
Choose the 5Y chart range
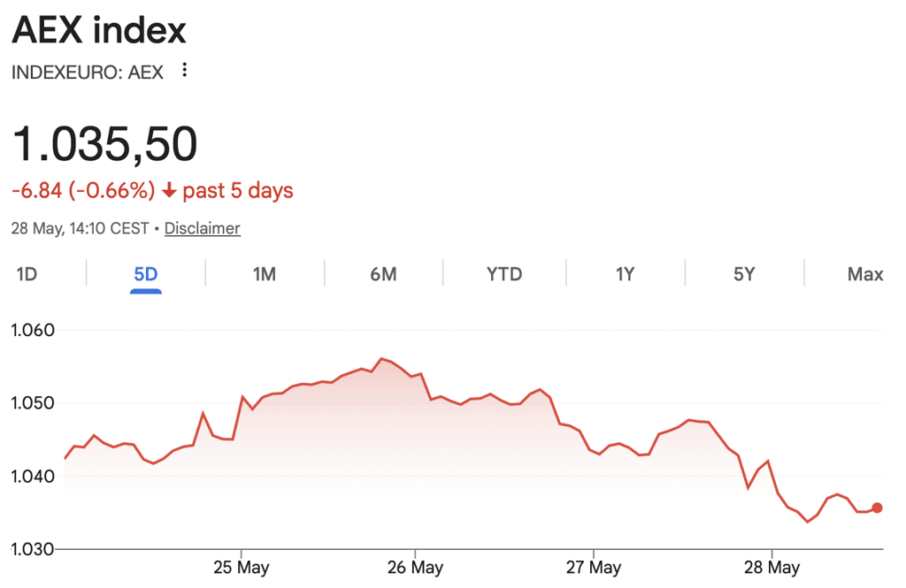744,274
